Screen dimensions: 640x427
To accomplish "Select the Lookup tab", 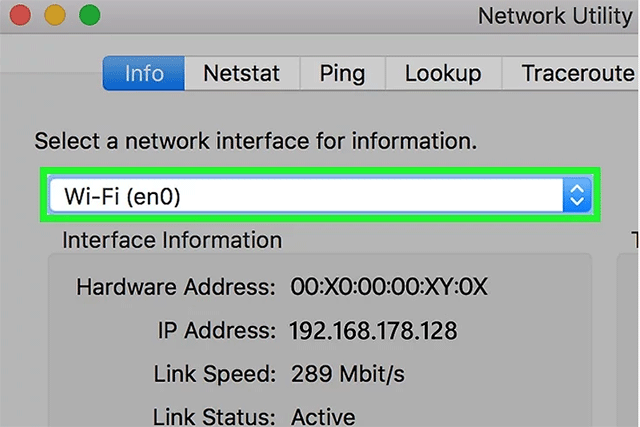I will (443, 73).
